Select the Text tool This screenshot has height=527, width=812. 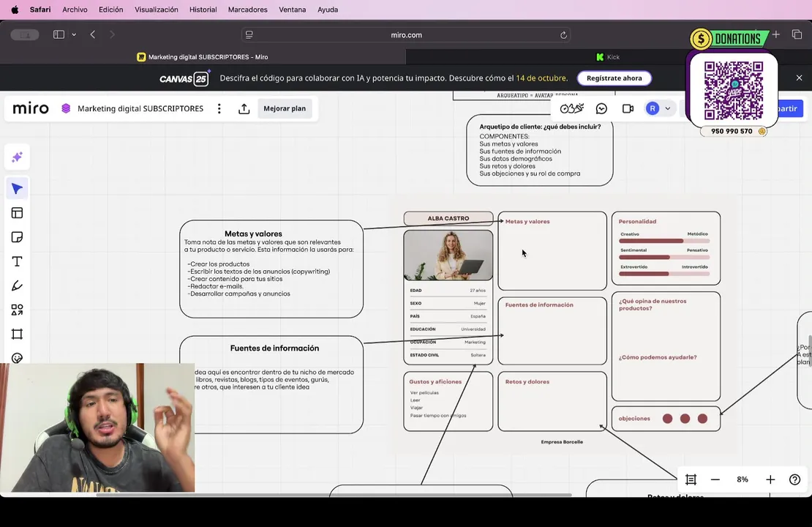tap(17, 262)
